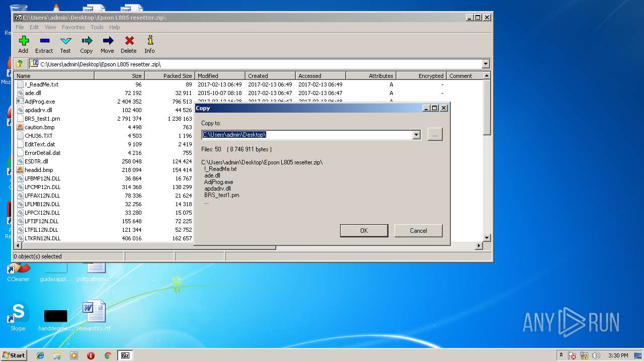Select the AdjProg.exe file icon

coord(20,102)
